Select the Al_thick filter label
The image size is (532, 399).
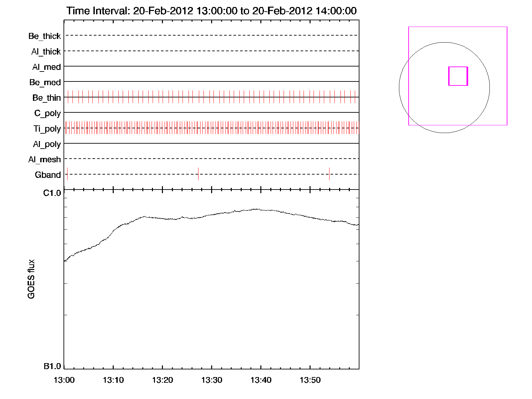(46, 52)
